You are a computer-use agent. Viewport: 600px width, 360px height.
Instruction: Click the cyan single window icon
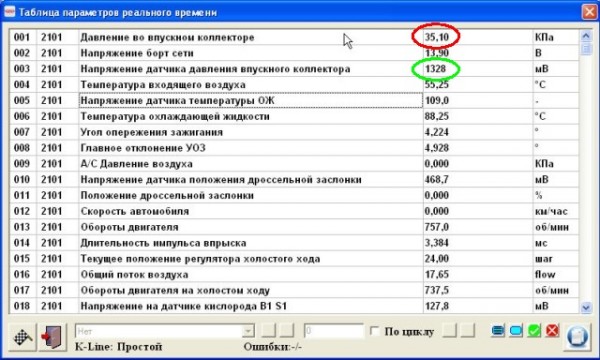point(516,331)
